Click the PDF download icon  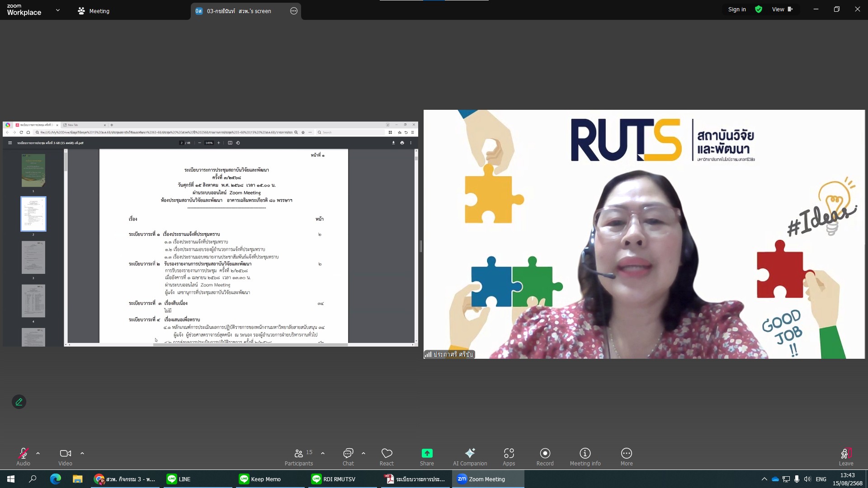tap(393, 143)
